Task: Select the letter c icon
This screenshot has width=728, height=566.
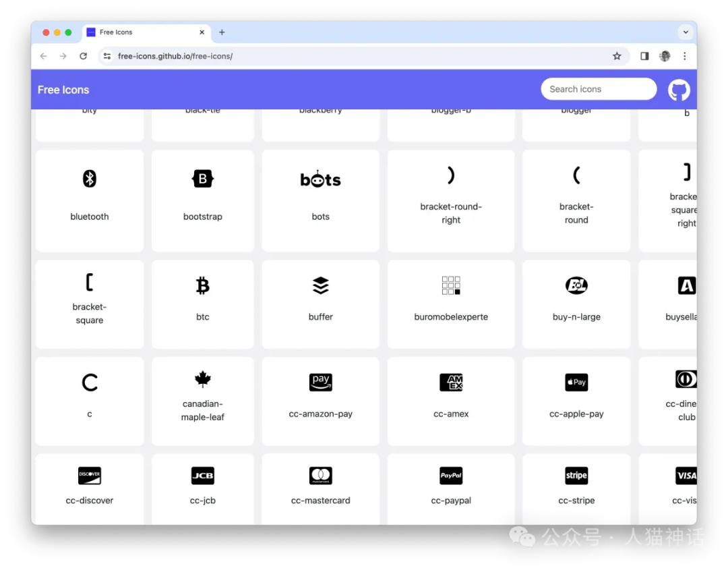Action: pyautogui.click(x=90, y=383)
